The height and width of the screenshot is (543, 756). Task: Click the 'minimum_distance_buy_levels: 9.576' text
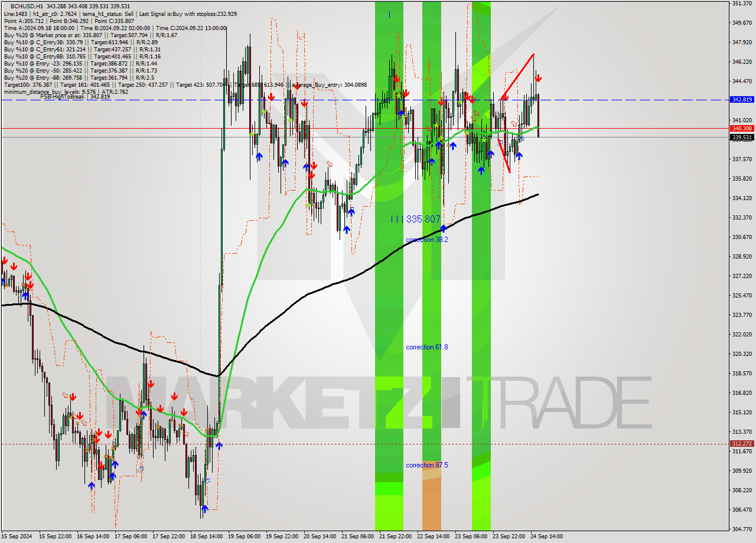pyautogui.click(x=50, y=91)
